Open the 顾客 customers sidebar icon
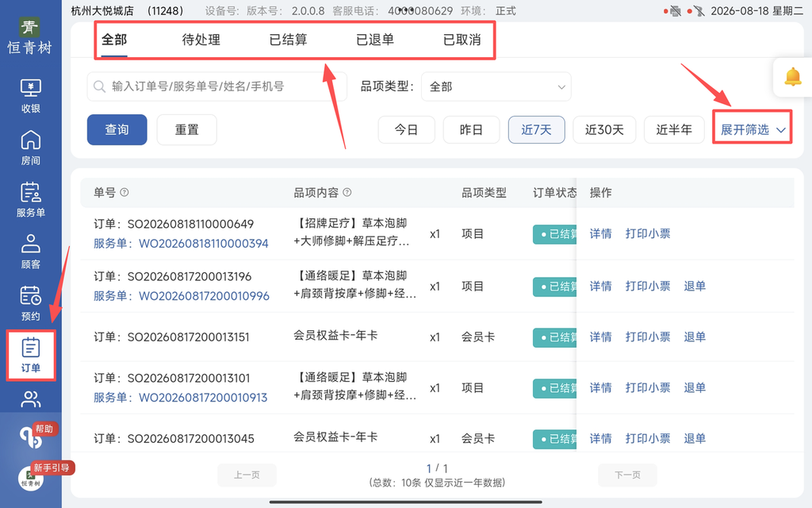Viewport: 812px width, 508px height. 31,252
